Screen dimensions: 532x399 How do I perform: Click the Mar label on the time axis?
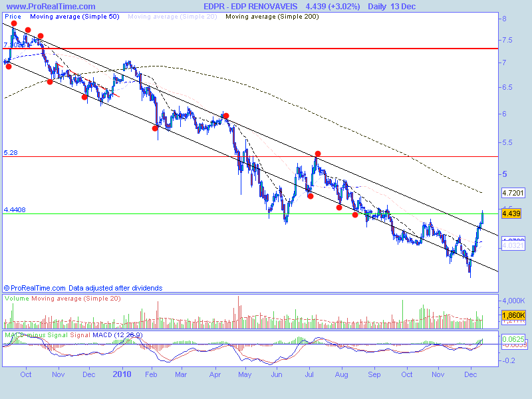[181, 374]
